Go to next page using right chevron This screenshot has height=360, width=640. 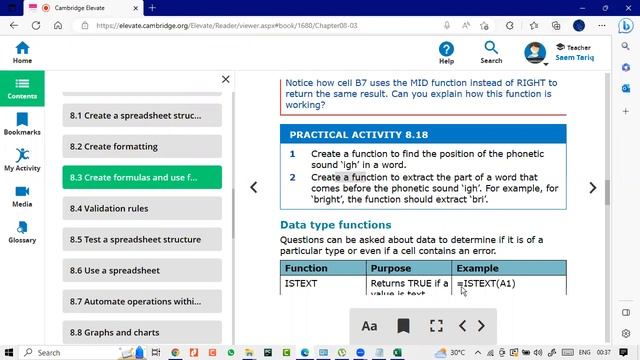[593, 187]
